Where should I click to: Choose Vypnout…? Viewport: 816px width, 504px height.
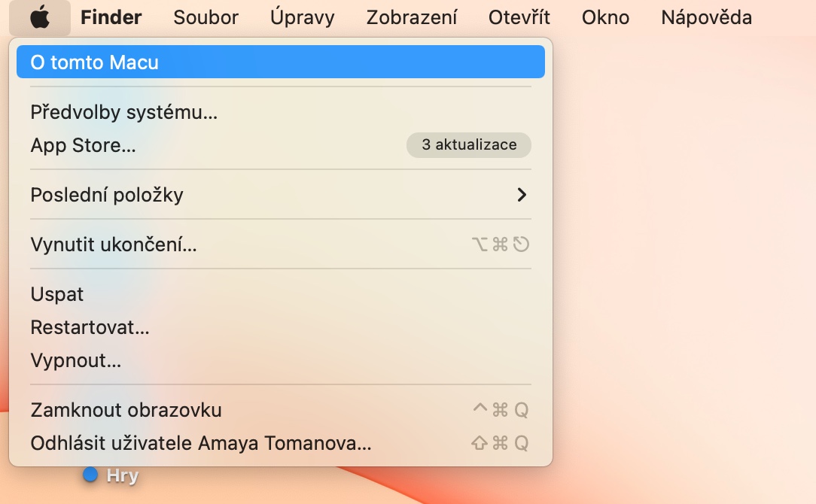[x=281, y=360]
